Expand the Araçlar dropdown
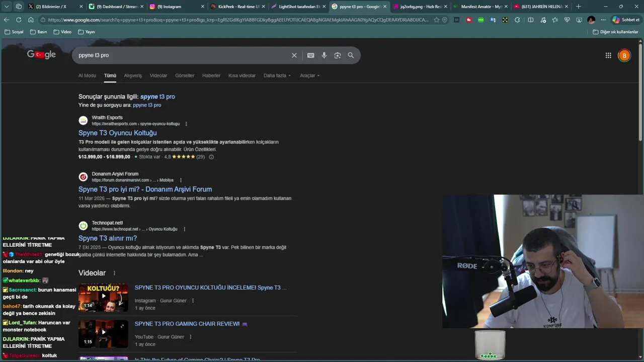Image resolution: width=644 pixels, height=362 pixels. [x=309, y=75]
